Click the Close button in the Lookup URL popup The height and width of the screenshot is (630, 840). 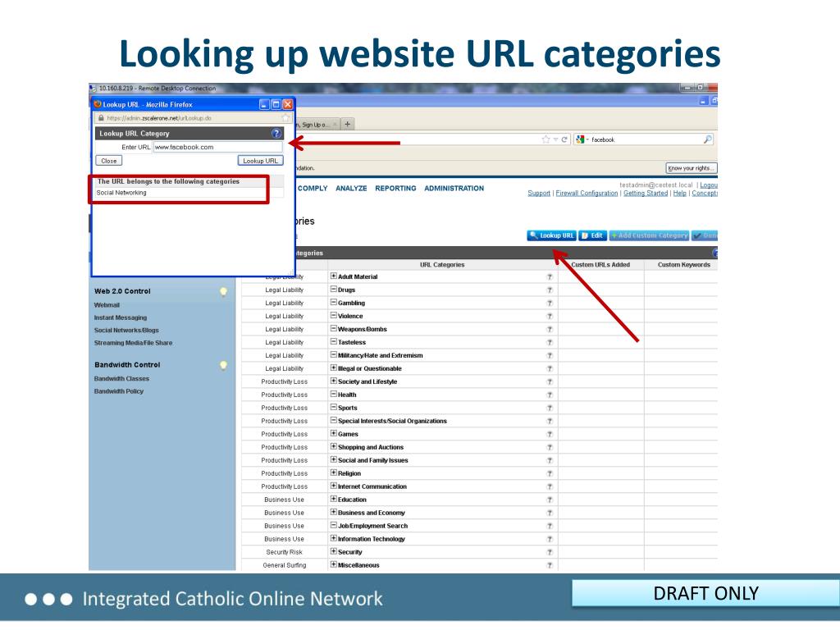coord(109,161)
